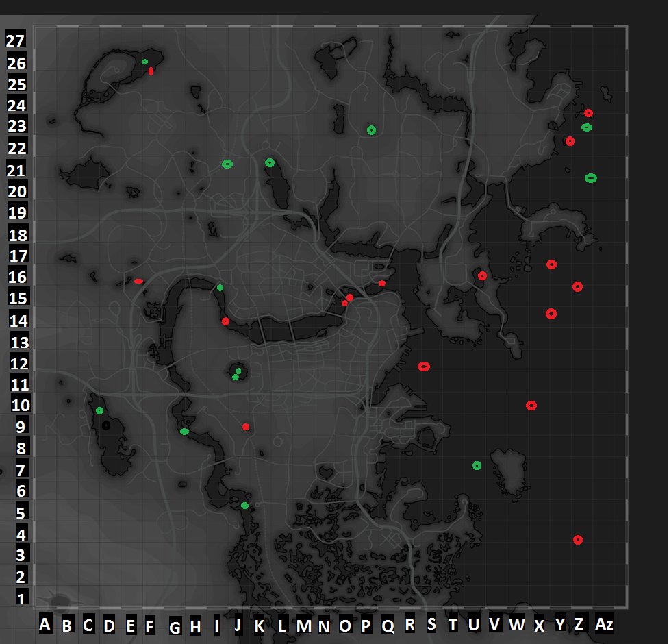This screenshot has width=669, height=644.
Task: Click the green marker in column G, row 9
Action: tap(184, 432)
